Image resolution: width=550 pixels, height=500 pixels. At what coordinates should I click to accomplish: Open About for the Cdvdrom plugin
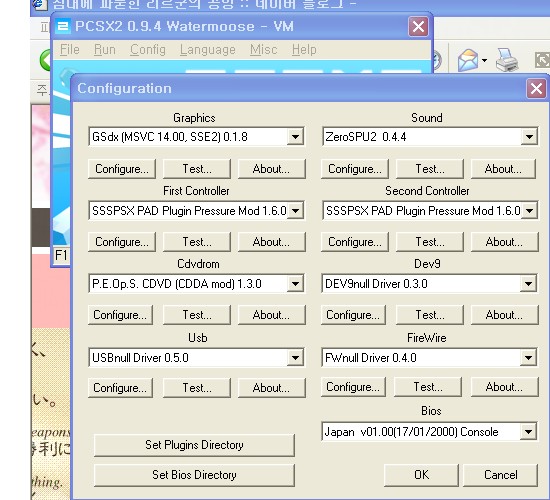(271, 315)
